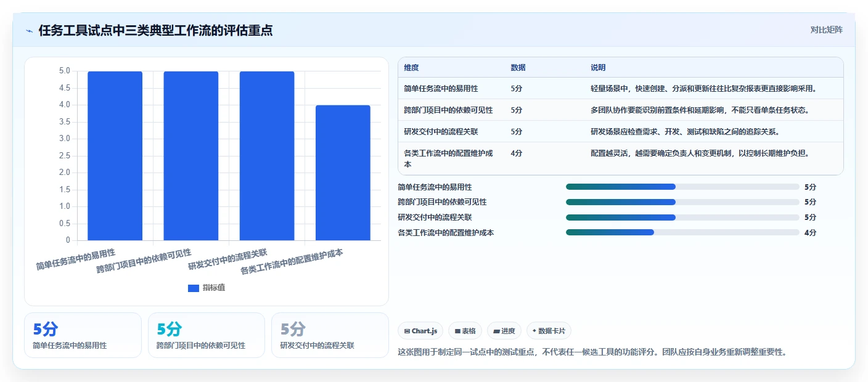This screenshot has height=382, width=868.
Task: Click the title 任务工具试点中三类典型工作流的评估重点
Action: click(155, 31)
